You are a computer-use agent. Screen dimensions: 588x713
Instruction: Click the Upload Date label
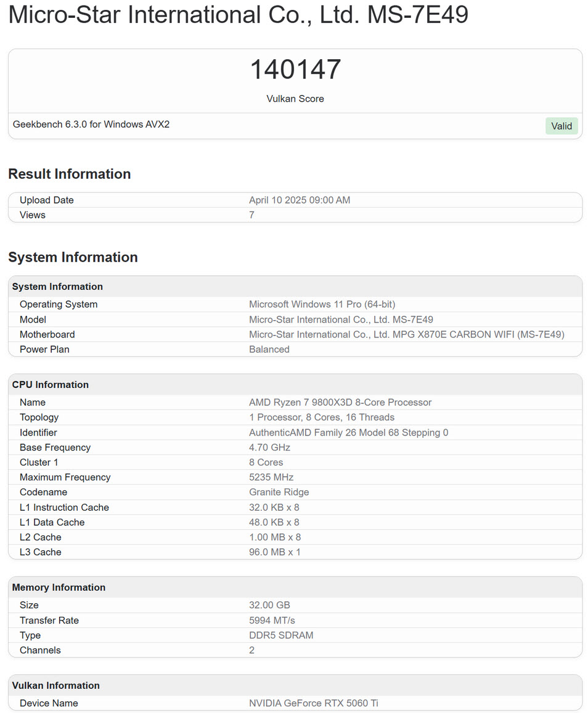pyautogui.click(x=47, y=200)
